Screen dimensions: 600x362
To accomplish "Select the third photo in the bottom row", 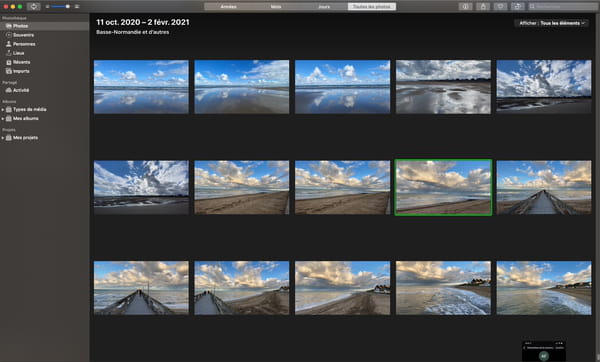I will pos(342,288).
